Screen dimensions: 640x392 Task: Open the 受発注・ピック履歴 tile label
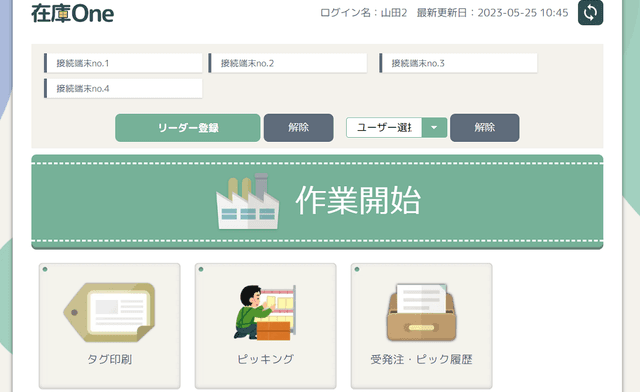(421, 359)
